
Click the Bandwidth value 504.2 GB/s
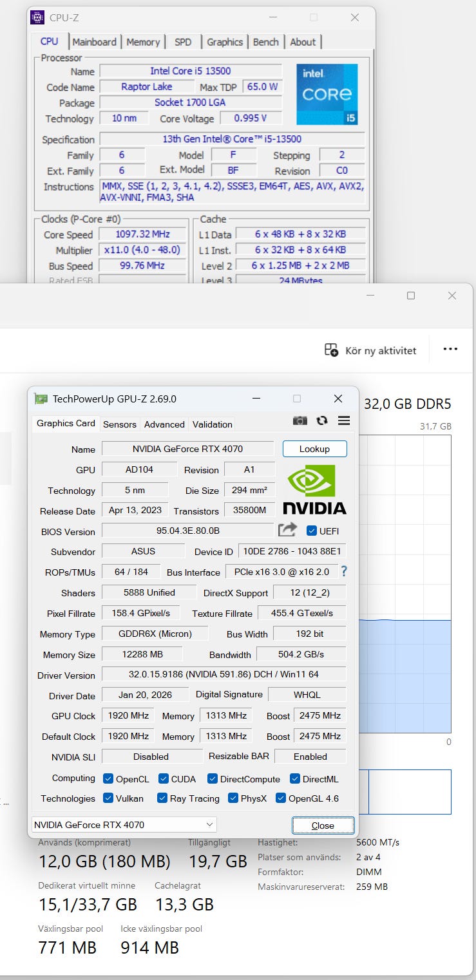(301, 654)
